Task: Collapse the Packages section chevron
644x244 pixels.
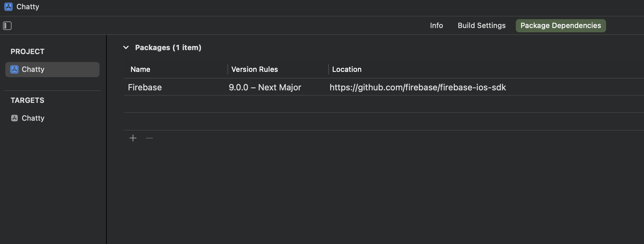Action: 126,47
